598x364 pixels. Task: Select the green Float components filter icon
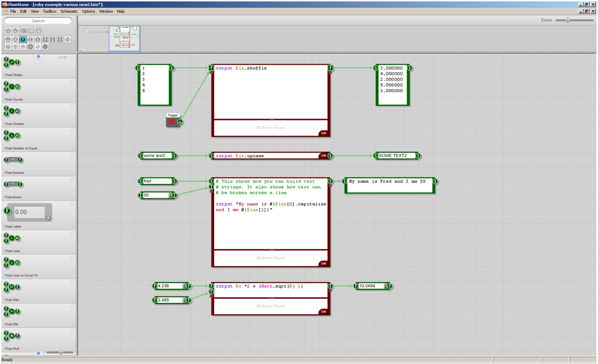pyautogui.click(x=23, y=39)
